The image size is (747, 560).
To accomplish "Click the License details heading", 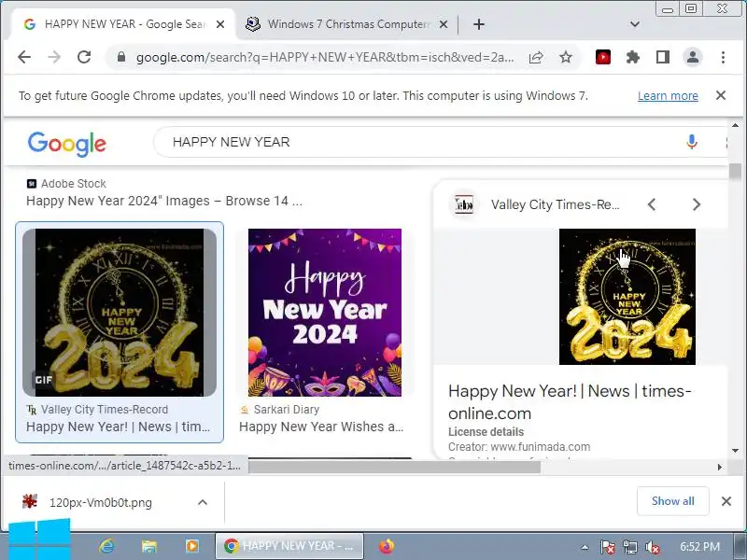I will click(486, 432).
